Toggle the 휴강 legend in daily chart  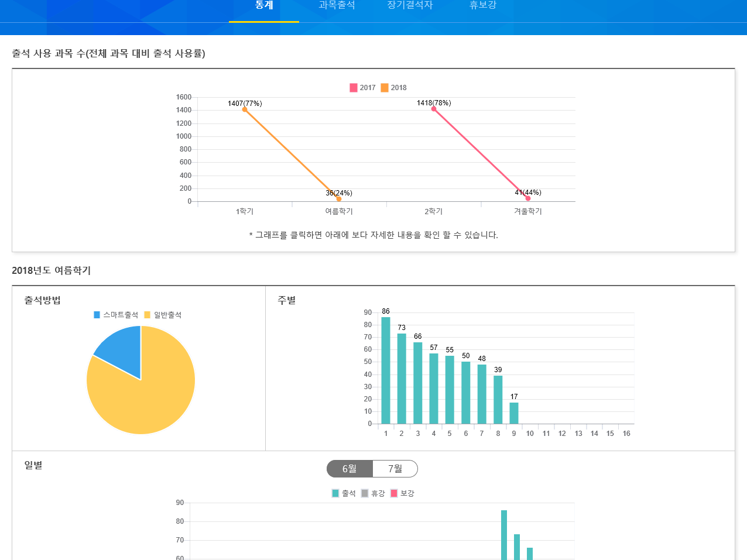click(x=373, y=493)
